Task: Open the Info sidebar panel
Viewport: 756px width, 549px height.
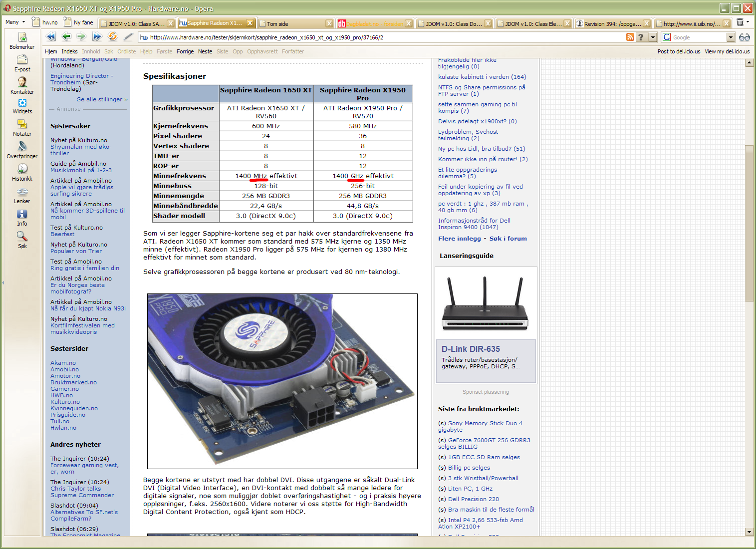Action: tap(22, 218)
